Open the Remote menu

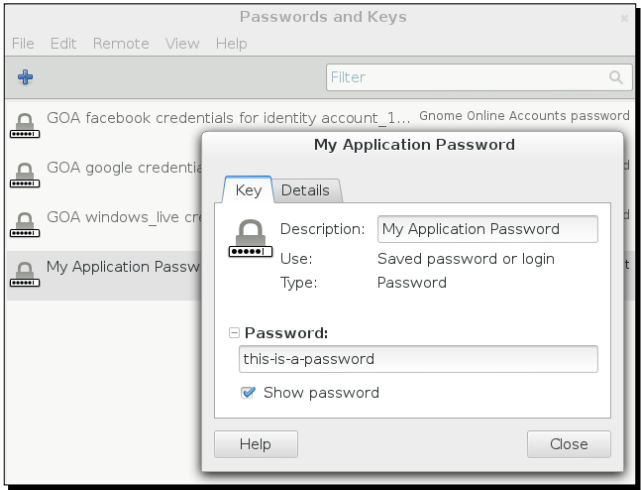(121, 44)
